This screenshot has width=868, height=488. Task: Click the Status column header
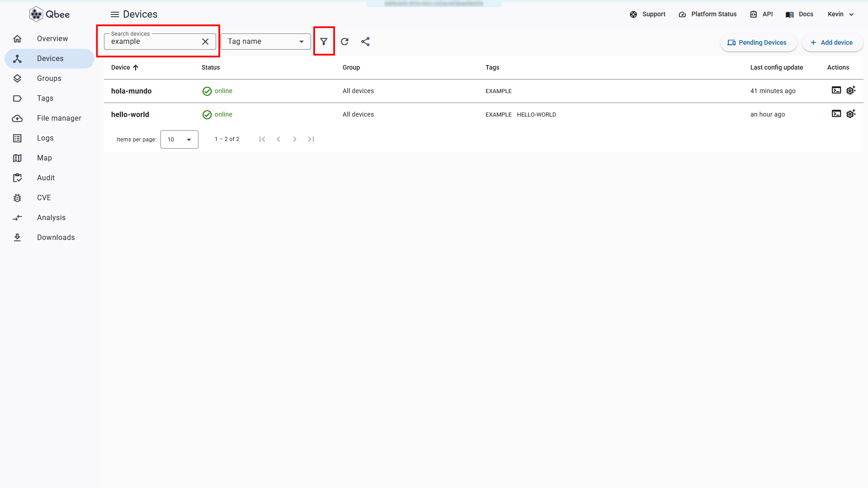click(x=211, y=68)
